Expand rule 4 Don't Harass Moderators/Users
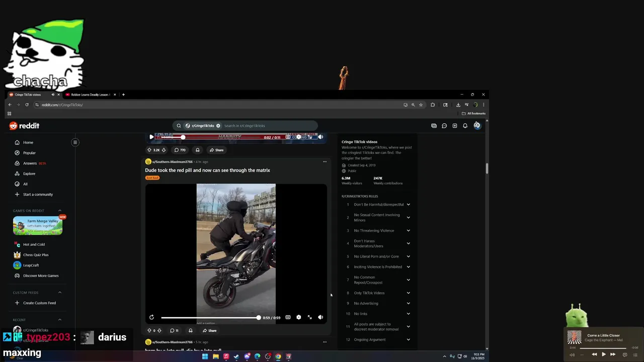Image resolution: width=644 pixels, height=362 pixels. [408, 243]
